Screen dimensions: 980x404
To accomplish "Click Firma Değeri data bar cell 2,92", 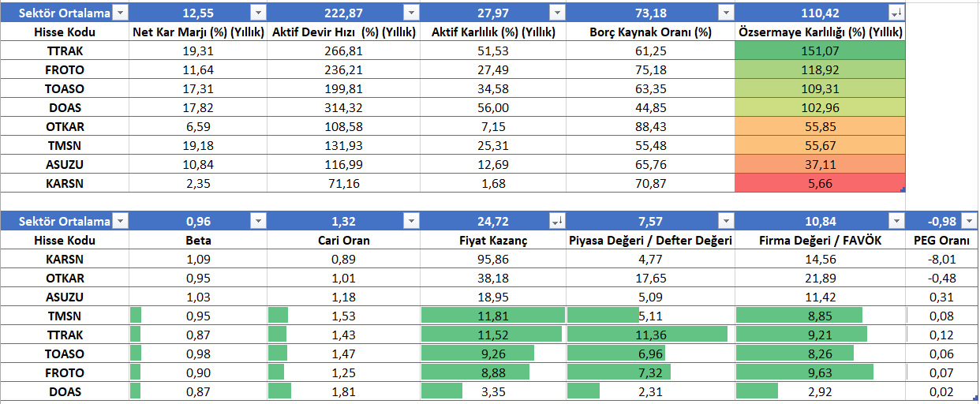I will tap(820, 391).
